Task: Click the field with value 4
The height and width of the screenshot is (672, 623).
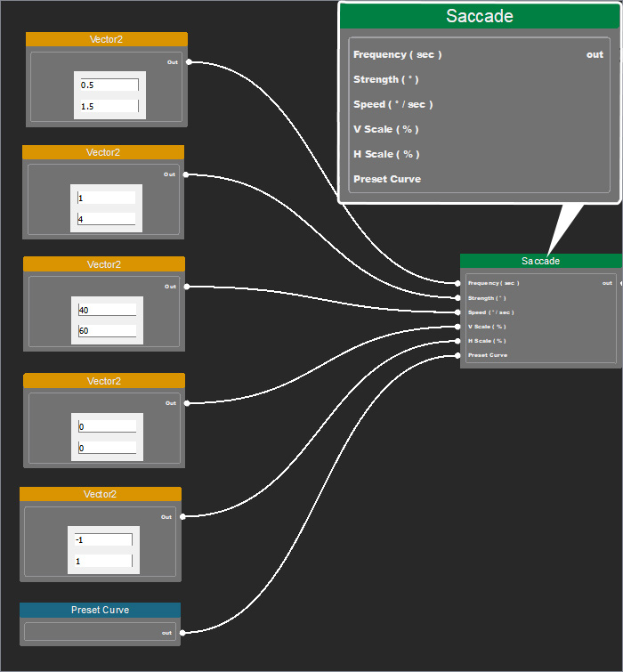Action: coord(106,219)
